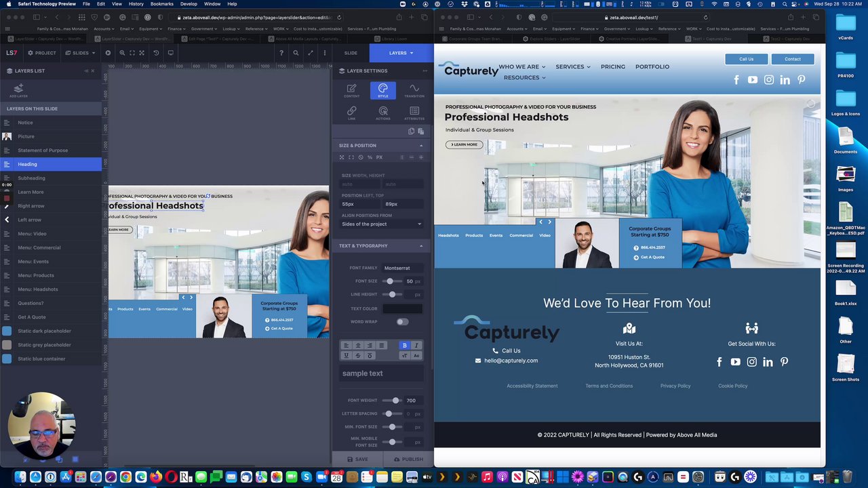Set text alignment to justify
Image resolution: width=868 pixels, height=488 pixels.
[381, 346]
